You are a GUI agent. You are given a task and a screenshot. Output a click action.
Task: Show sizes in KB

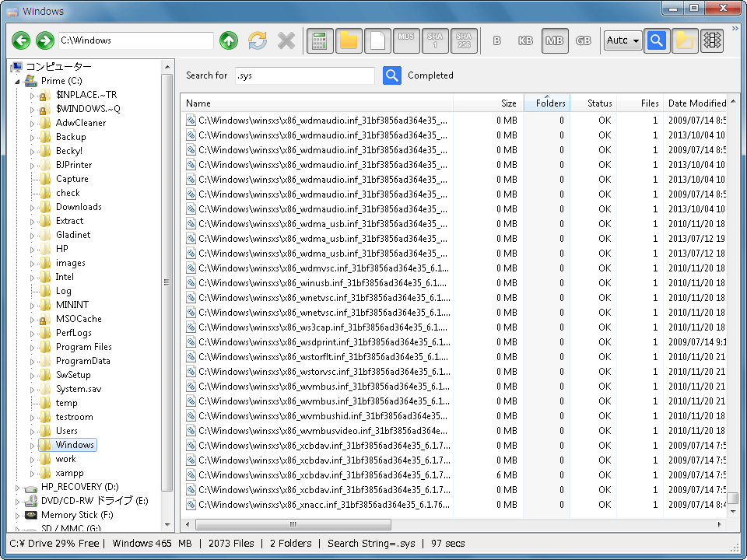[525, 40]
